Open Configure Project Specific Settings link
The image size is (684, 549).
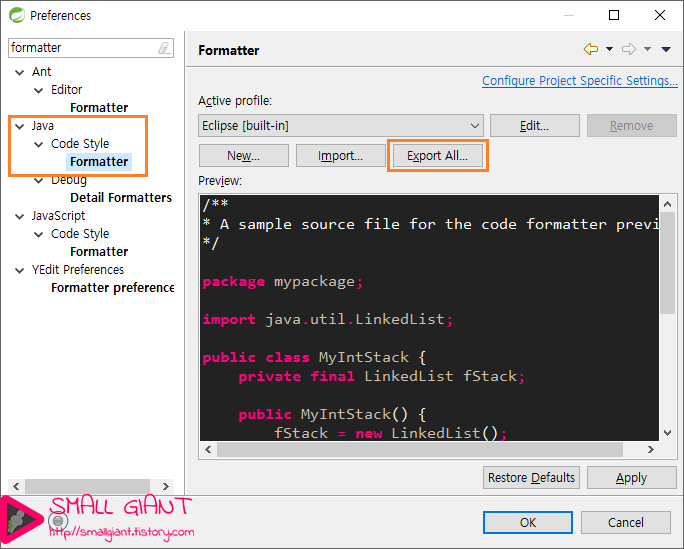580,81
